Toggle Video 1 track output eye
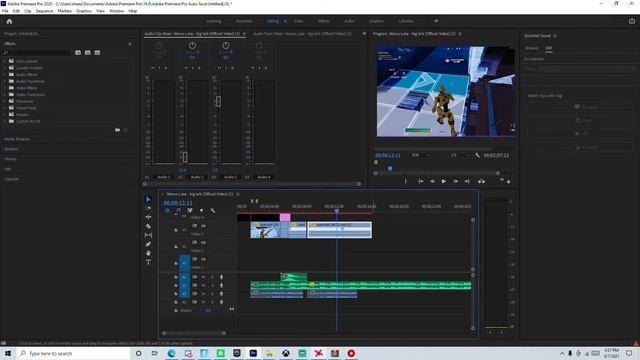This screenshot has width=640, height=360. point(203,259)
